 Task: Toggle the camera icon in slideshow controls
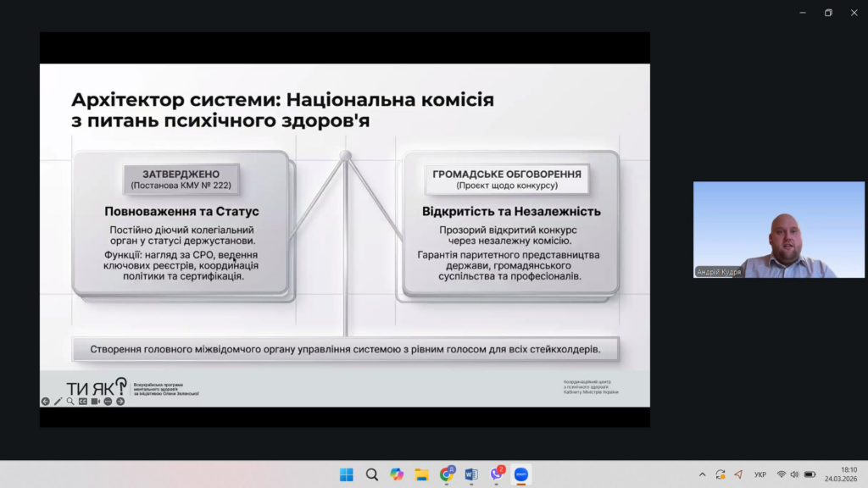click(95, 402)
